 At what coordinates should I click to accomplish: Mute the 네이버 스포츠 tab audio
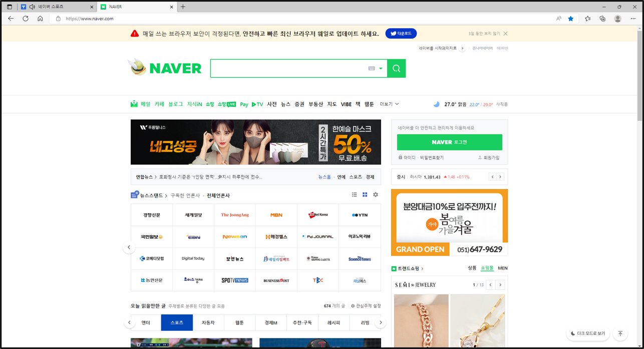(33, 7)
